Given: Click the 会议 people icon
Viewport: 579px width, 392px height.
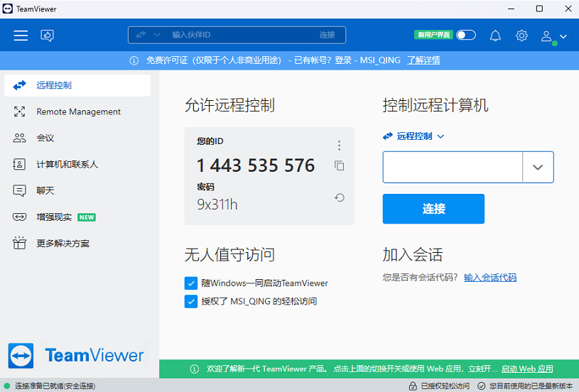Looking at the screenshot, I should (x=19, y=138).
